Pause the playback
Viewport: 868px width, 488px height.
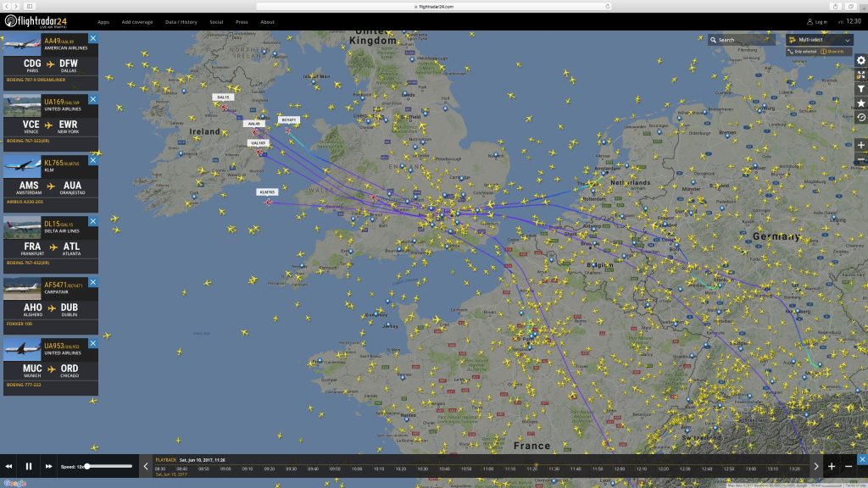[29, 467]
